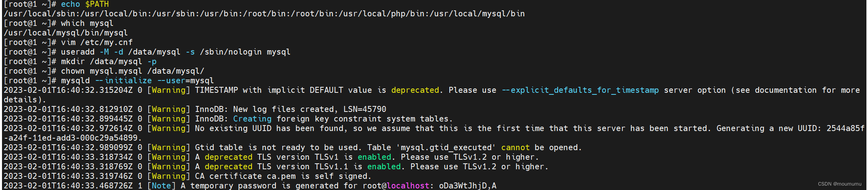Click yellow "deprecated" in the TIMESTAMP warning
The image size is (868, 190).
pyautogui.click(x=415, y=90)
